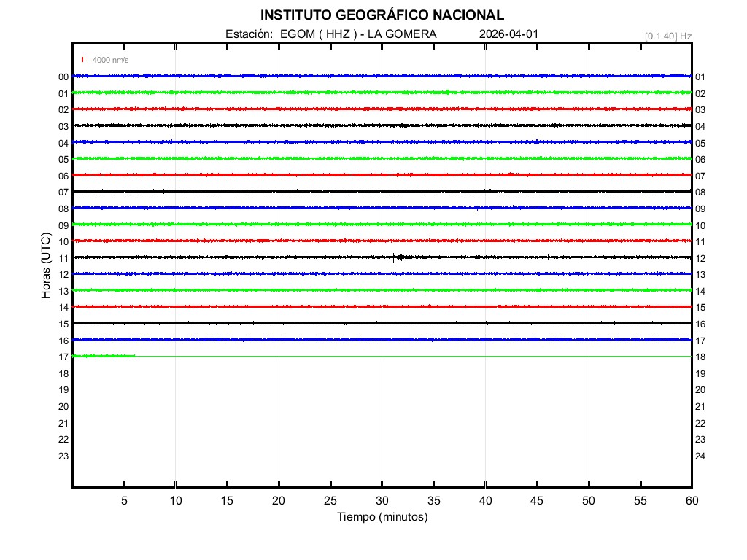Click the 45 minute tick label
This screenshot has width=747, height=560.
pyautogui.click(x=537, y=500)
